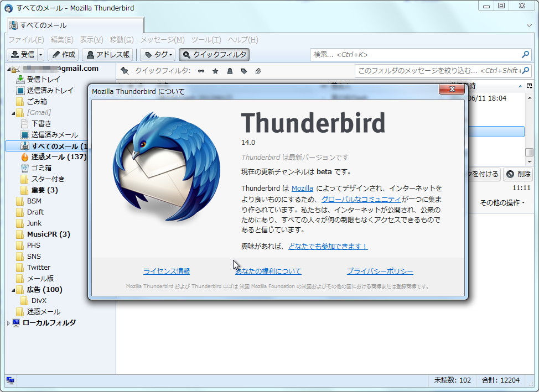Open the ツール menu

coord(206,40)
